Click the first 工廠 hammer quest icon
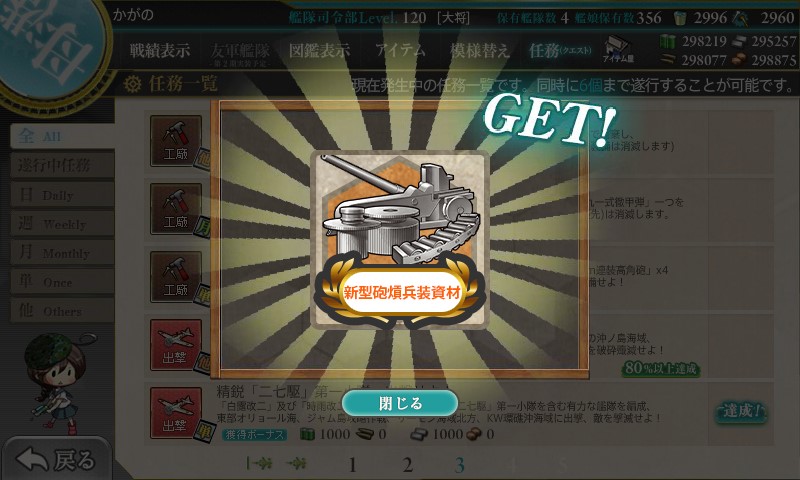 point(176,141)
